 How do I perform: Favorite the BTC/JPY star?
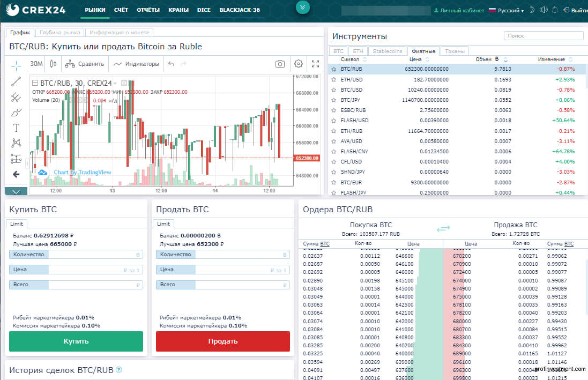coord(334,100)
